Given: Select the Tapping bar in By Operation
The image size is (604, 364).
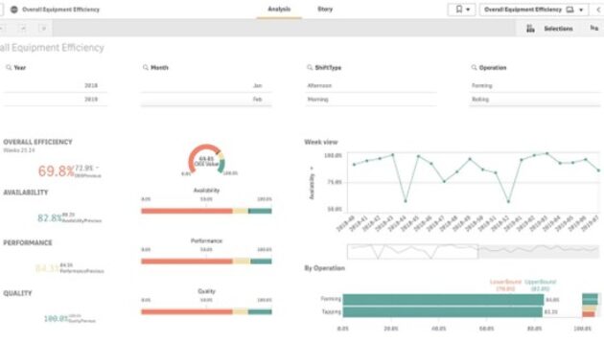Looking at the screenshot, I should click(443, 311).
